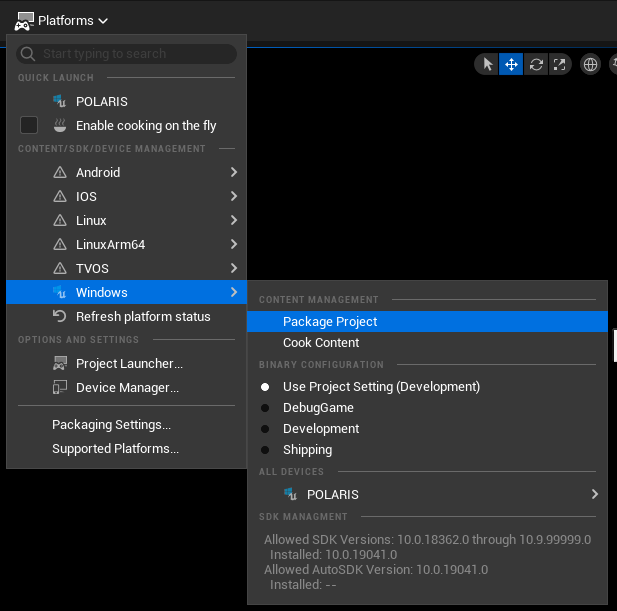Click the Project Launcher icon
617x611 pixels.
point(59,364)
